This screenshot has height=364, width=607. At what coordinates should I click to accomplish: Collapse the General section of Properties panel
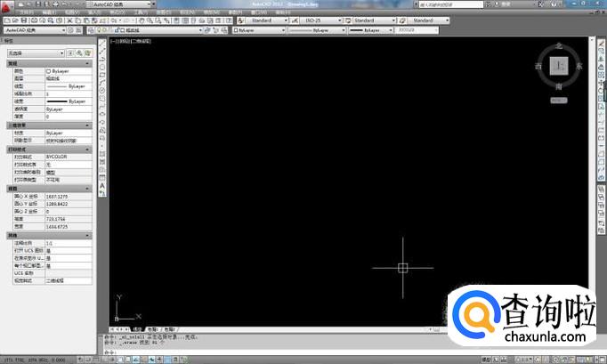click(87, 63)
